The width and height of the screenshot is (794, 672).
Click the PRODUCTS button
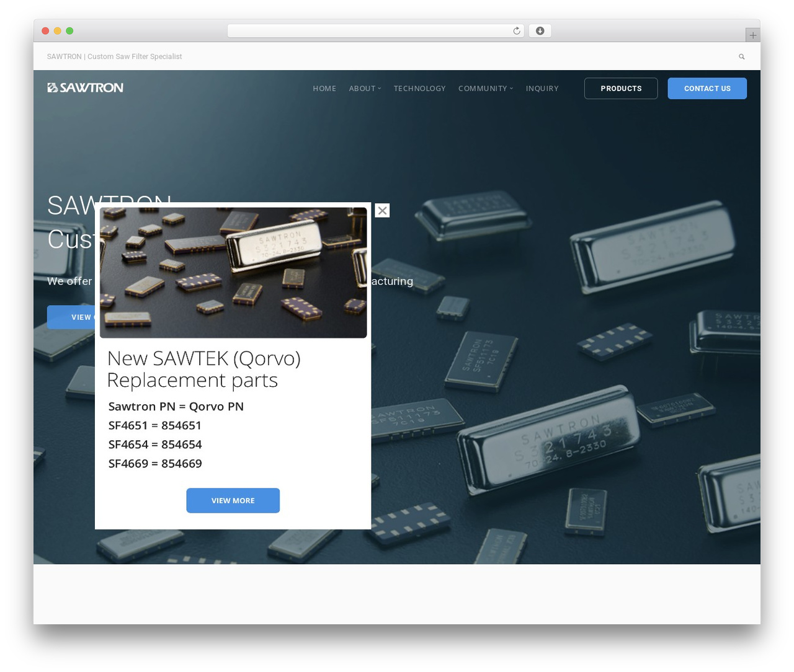pos(621,89)
